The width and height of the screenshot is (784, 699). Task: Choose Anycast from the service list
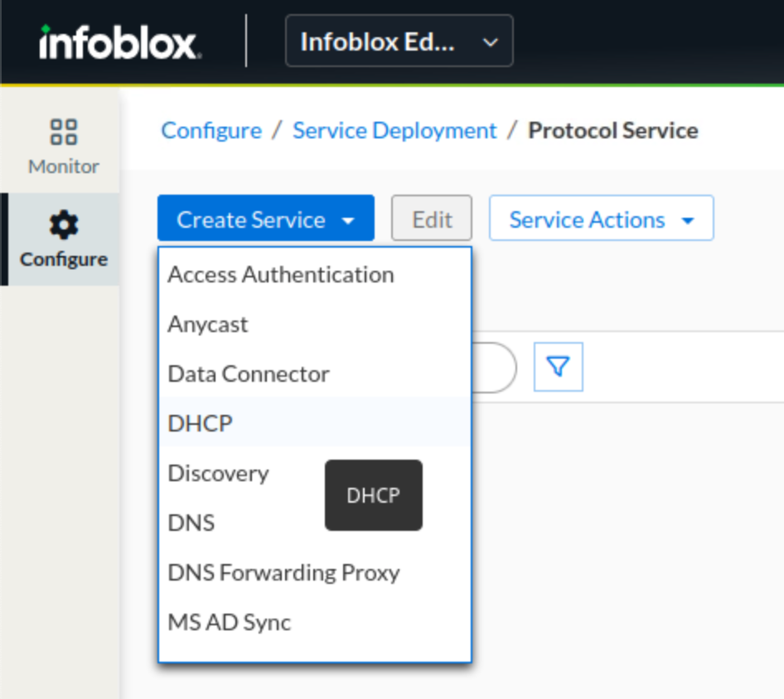point(207,324)
